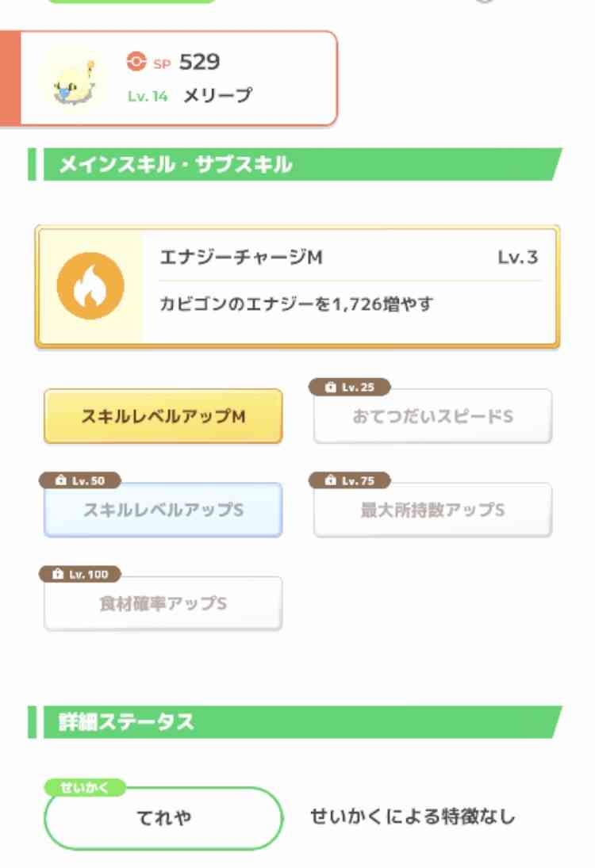This screenshot has height=868, width=595.
Task: Tap the Lv. 100 lock badge
Action: pyautogui.click(x=80, y=574)
